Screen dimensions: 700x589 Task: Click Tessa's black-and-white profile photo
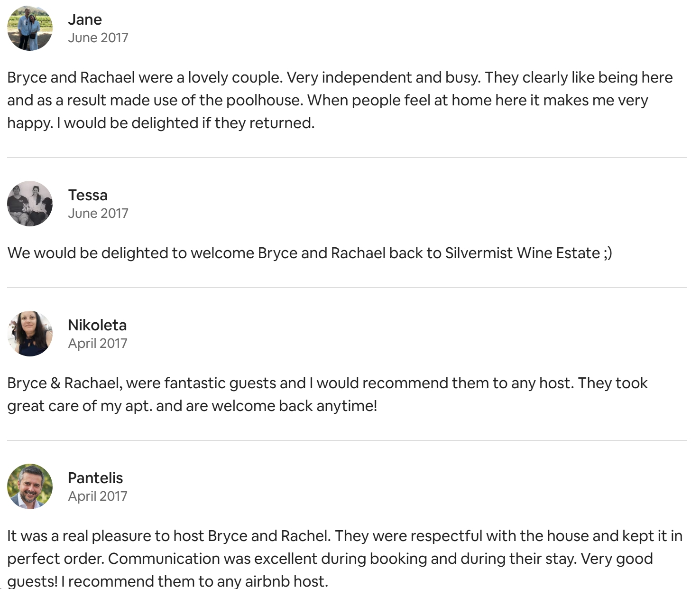[30, 204]
